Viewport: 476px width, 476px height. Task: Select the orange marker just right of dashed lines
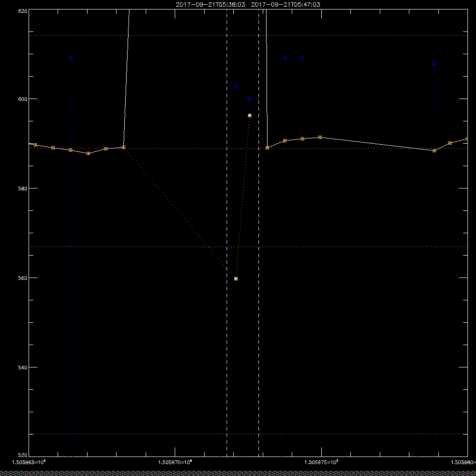coord(267,148)
